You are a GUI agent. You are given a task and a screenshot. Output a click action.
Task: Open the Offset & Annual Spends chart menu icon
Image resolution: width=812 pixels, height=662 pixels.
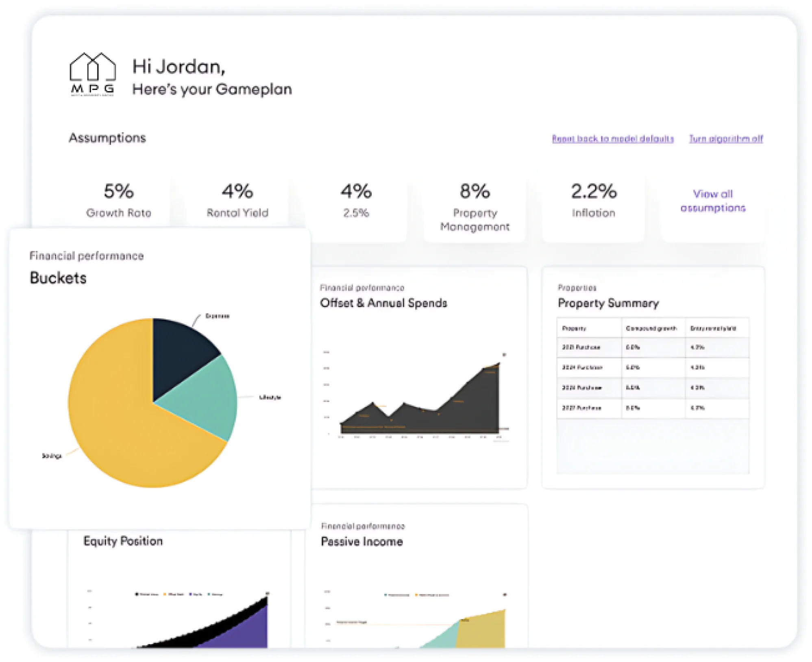tap(504, 355)
